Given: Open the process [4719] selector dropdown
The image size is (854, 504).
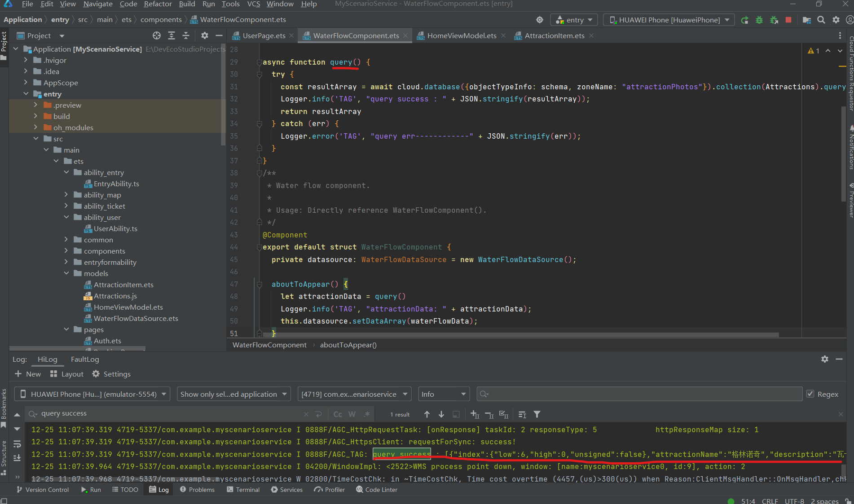Looking at the screenshot, I should click(x=355, y=394).
